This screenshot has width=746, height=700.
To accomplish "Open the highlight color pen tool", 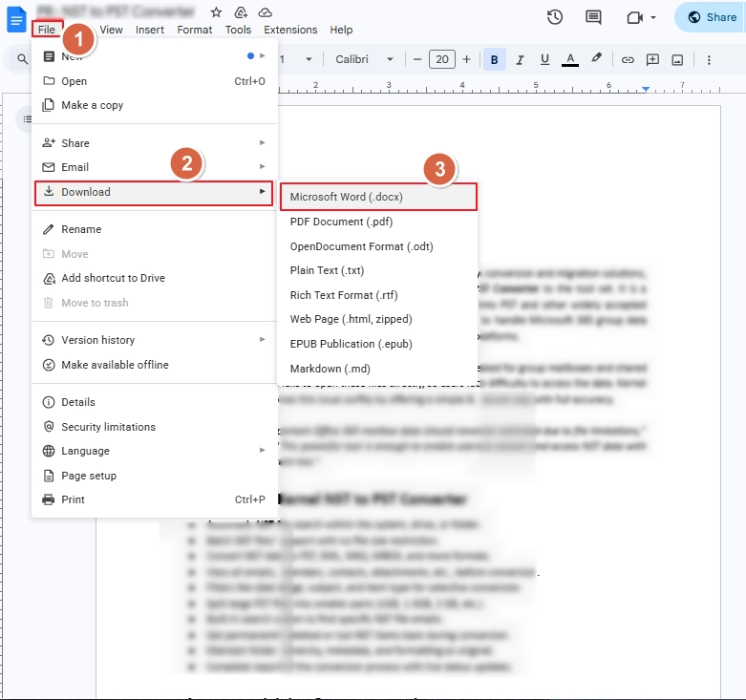I will (x=596, y=58).
